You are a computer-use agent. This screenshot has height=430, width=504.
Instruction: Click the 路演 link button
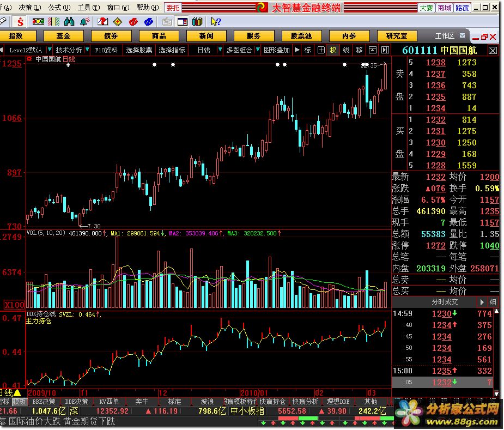click(462, 8)
